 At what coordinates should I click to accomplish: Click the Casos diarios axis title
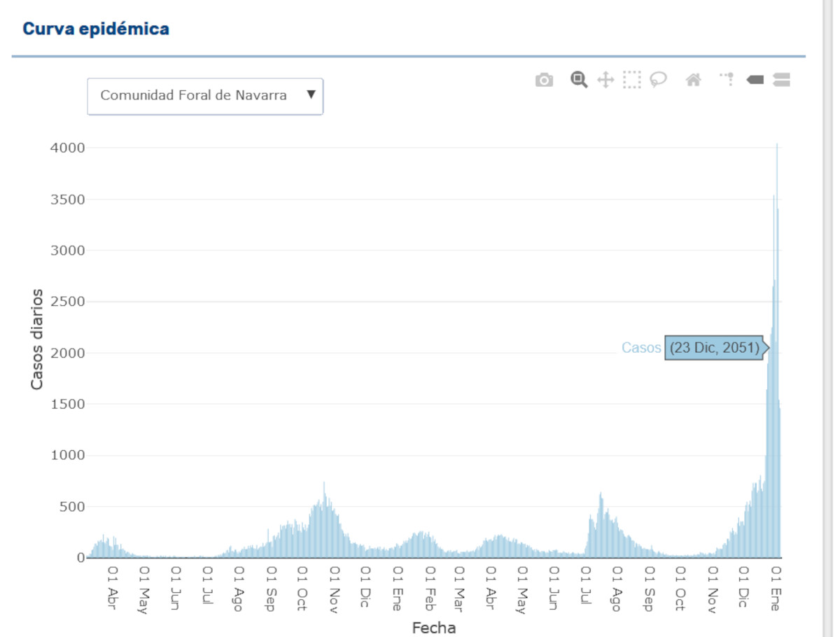(38, 339)
